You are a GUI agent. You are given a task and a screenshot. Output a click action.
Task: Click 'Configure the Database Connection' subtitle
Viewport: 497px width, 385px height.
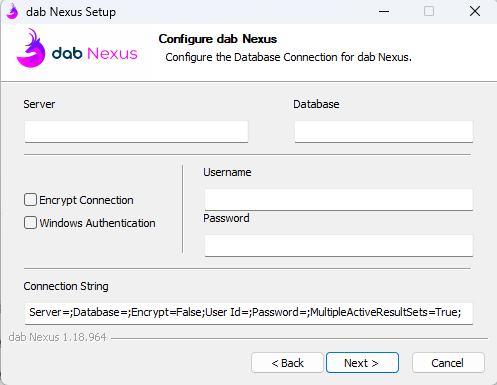point(289,57)
